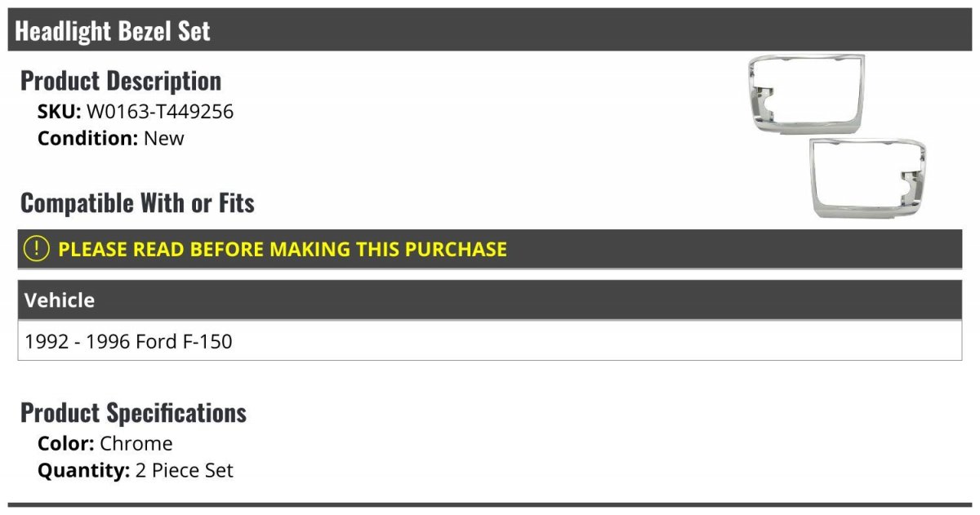980x515 pixels.
Task: Click the Condition: New line
Action: (111, 138)
